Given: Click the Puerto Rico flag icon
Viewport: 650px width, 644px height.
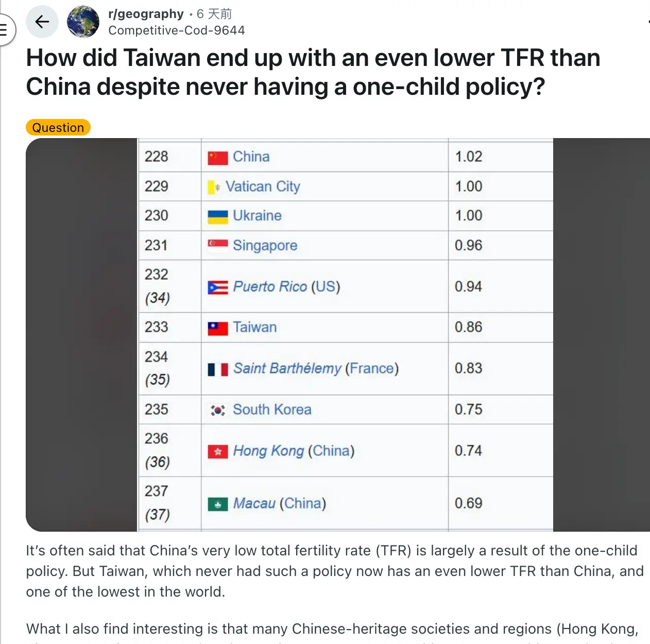Looking at the screenshot, I should (x=217, y=287).
